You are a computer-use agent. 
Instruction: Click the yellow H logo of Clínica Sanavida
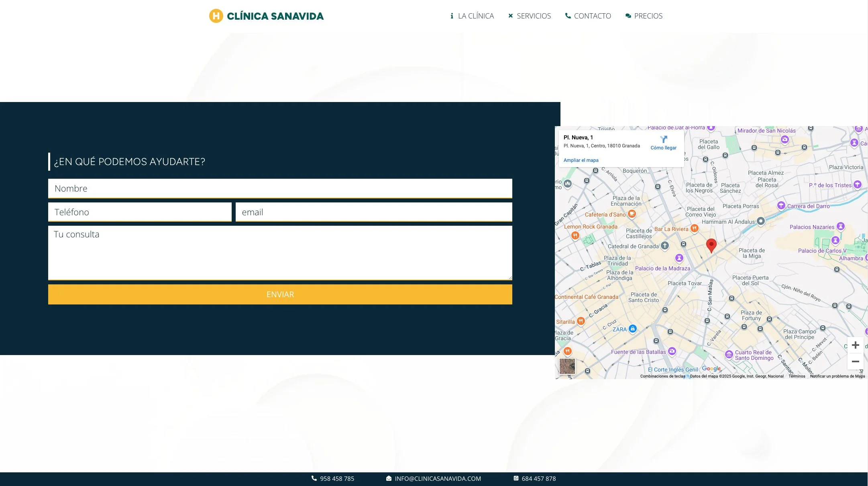click(x=216, y=16)
